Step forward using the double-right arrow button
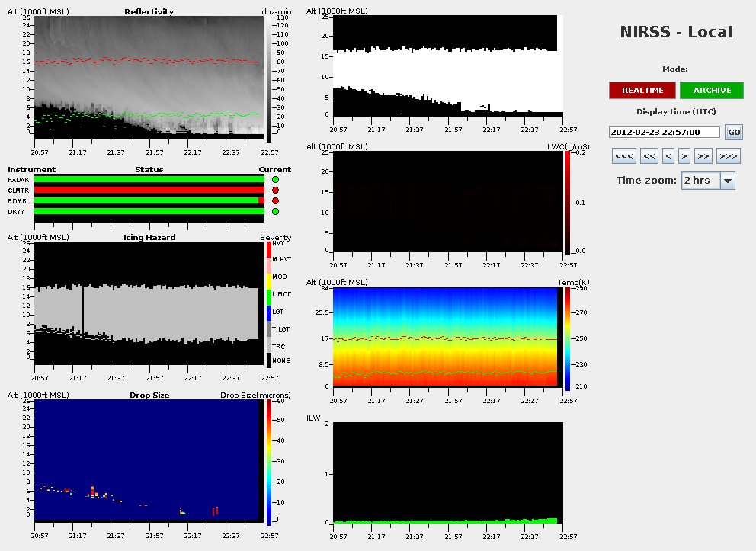 coord(703,156)
